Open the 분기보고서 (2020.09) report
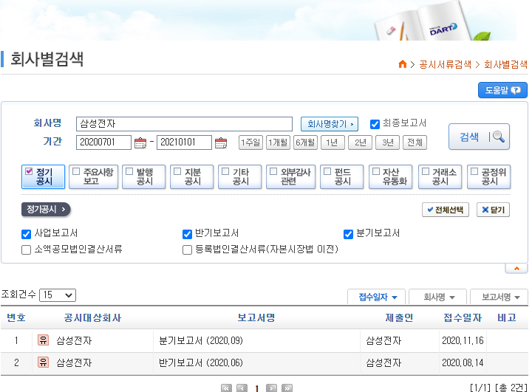 pos(201,340)
